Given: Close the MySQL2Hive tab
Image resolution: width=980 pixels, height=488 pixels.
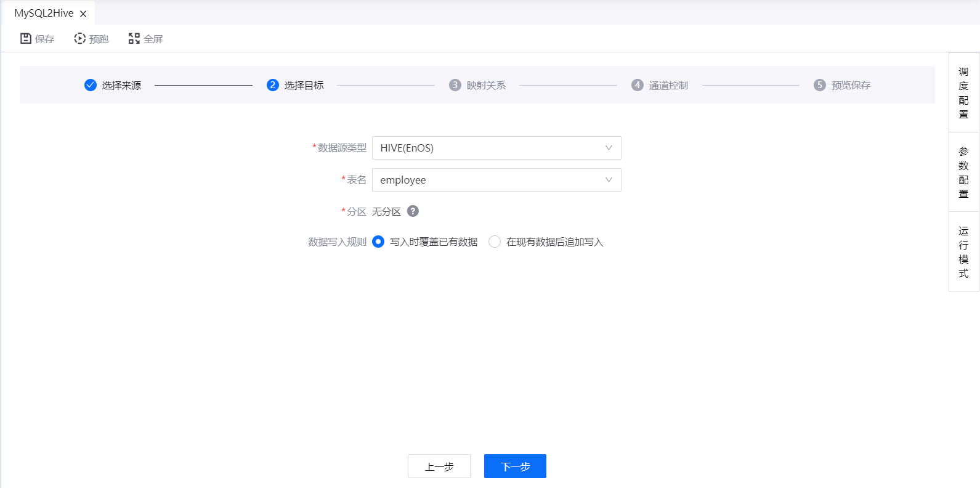Looking at the screenshot, I should coord(83,14).
